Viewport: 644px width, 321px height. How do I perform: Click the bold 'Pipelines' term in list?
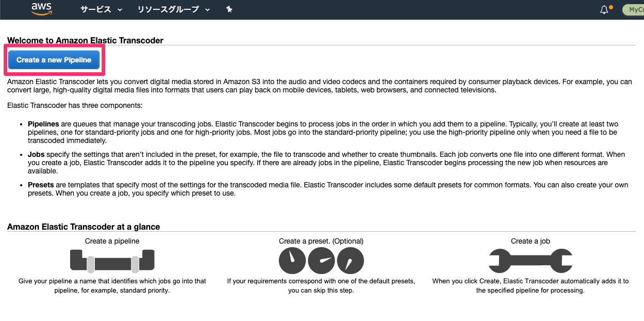(x=43, y=124)
